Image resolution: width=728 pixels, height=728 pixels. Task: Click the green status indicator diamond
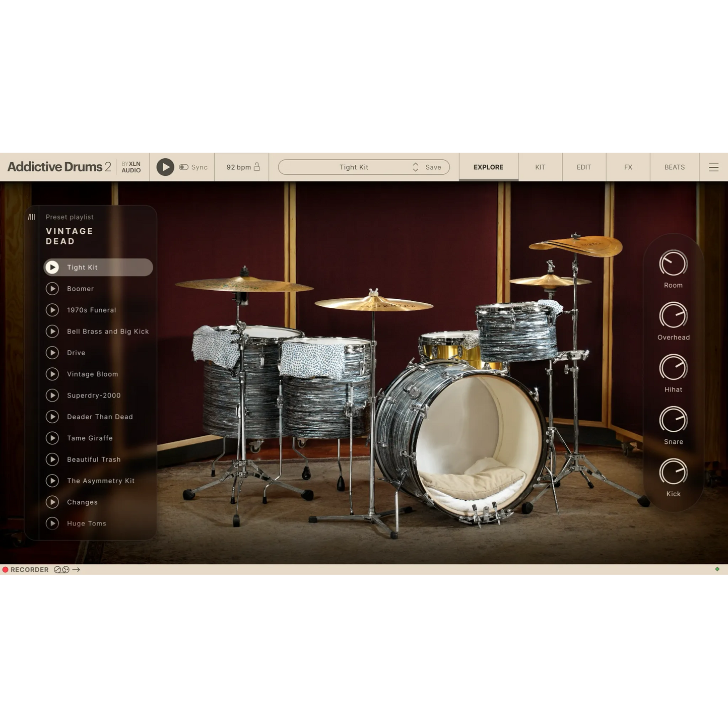pos(717,569)
